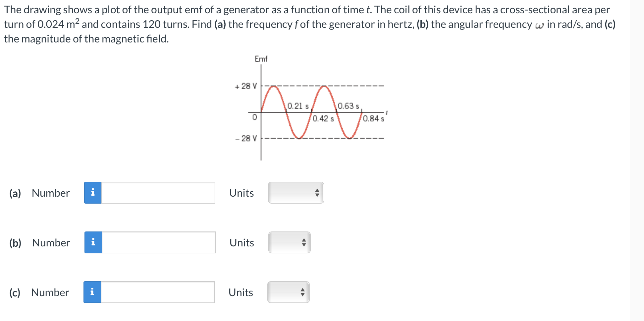Click the info icon beside part (c) Number
This screenshot has width=644, height=321.
point(93,292)
